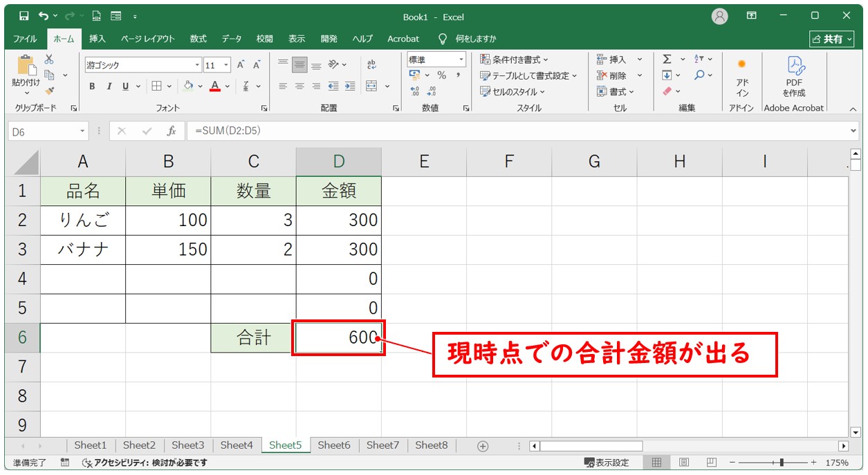
Task: Apply the red font color
Action: click(x=215, y=86)
